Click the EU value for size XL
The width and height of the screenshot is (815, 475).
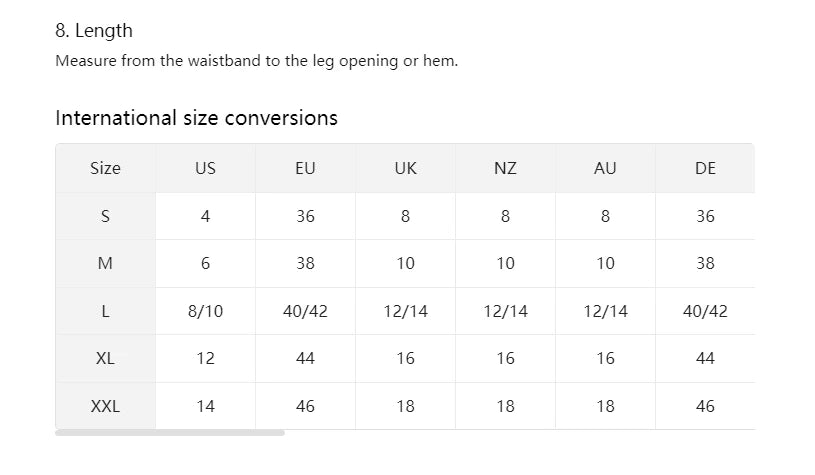click(305, 358)
